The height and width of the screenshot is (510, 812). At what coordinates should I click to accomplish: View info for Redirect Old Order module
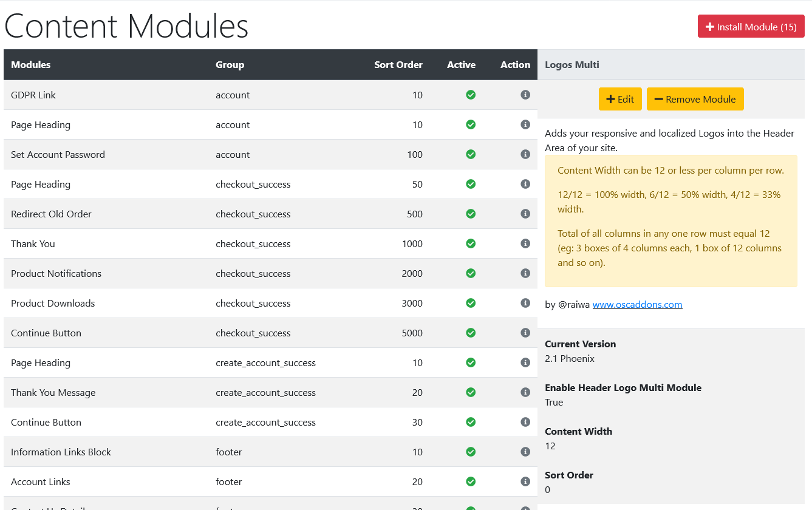coord(525,214)
